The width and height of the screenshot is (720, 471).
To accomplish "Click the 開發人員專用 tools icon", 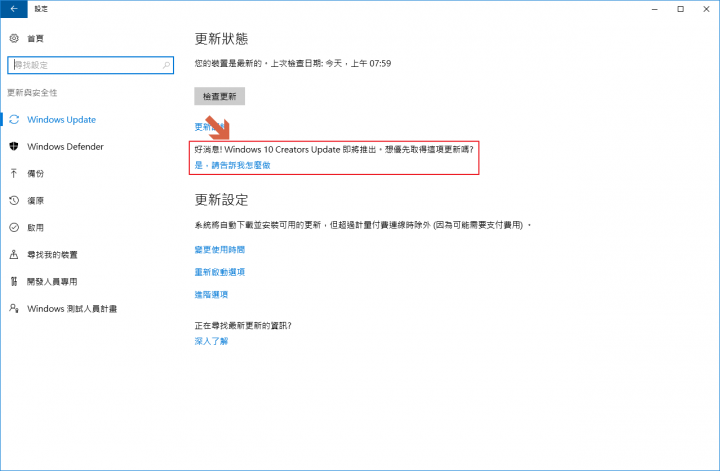I will click(x=14, y=281).
